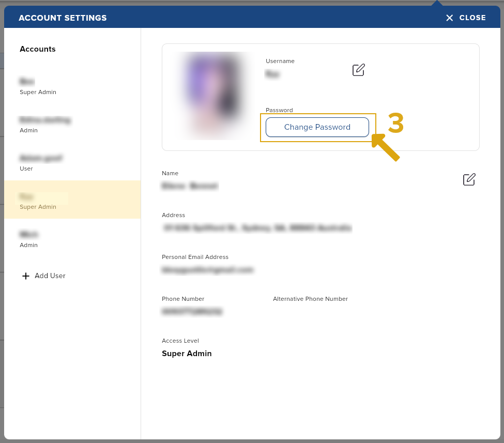Click the Personal Email Address label
504x443 pixels.
click(195, 257)
